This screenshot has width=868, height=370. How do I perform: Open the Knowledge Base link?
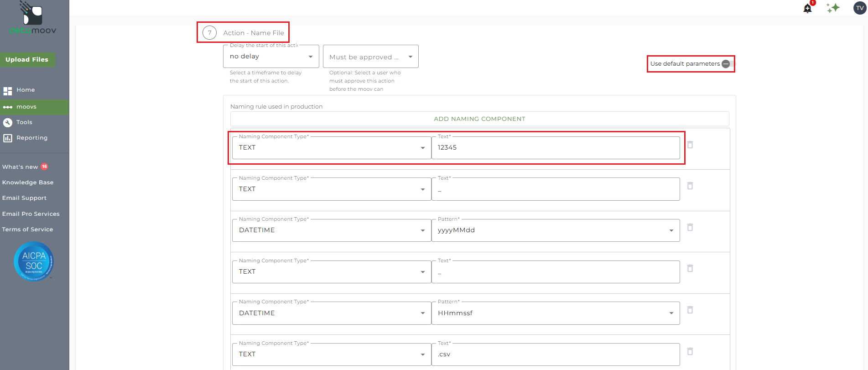coord(28,182)
